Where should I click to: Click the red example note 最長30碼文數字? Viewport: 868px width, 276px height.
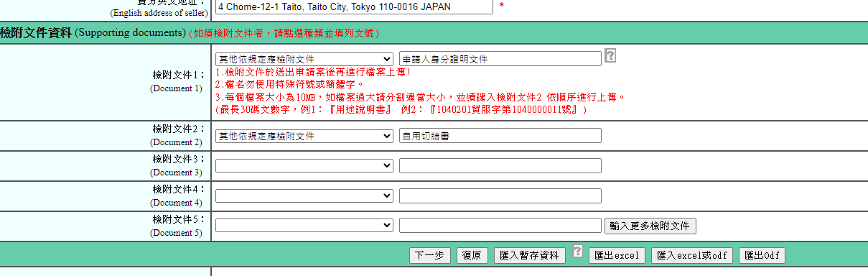(401, 110)
